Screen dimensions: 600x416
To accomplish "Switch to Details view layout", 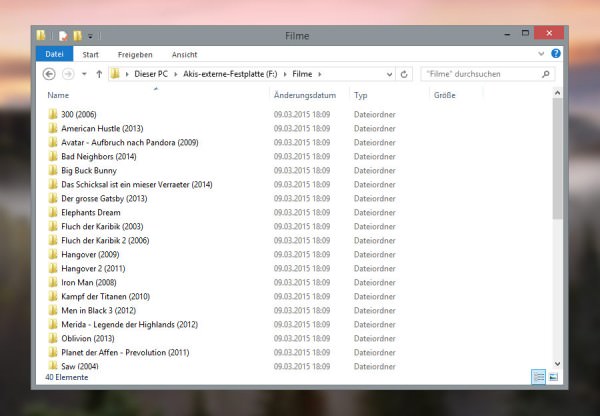I will point(538,377).
